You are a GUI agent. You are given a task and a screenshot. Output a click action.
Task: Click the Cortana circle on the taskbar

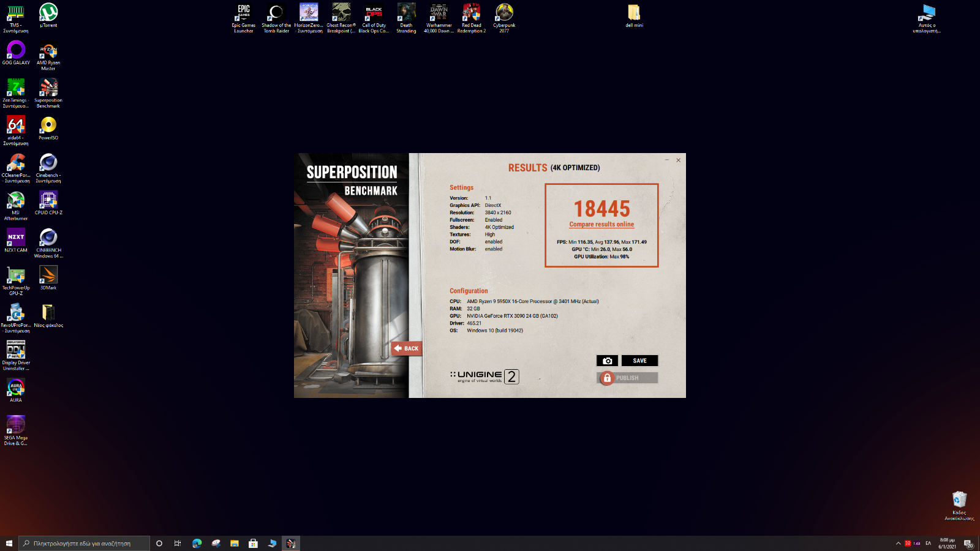(159, 543)
